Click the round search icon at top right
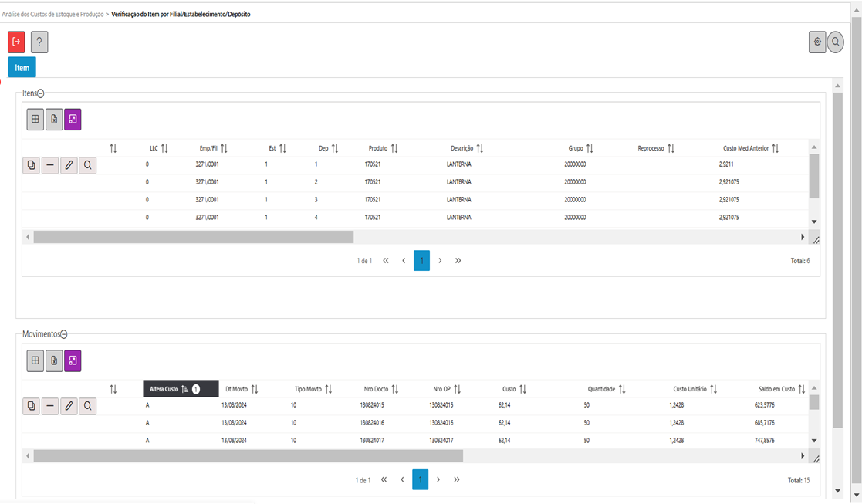This screenshot has width=862, height=504. coord(836,42)
